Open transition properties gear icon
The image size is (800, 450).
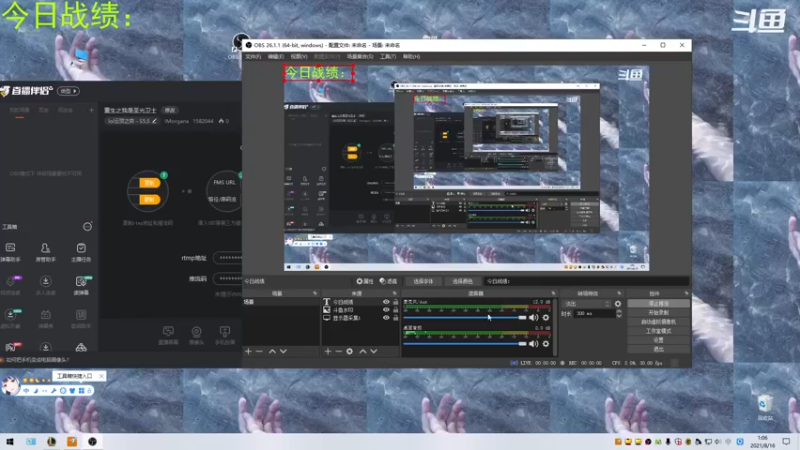[618, 304]
